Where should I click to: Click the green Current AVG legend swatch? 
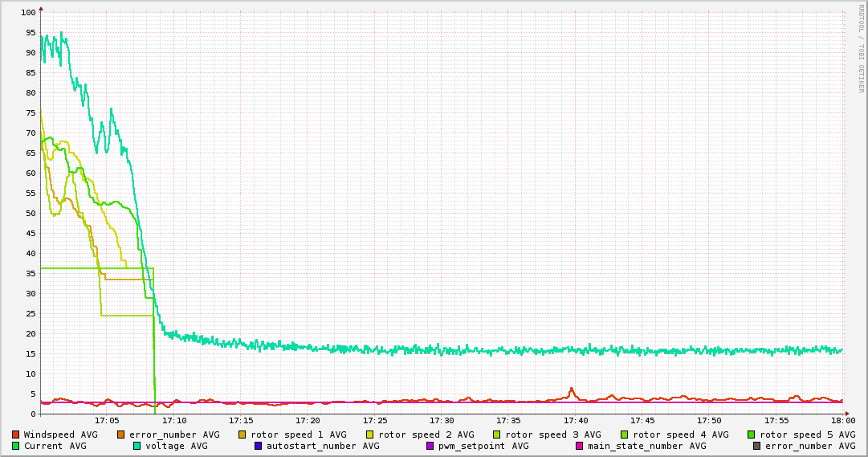pos(16,446)
